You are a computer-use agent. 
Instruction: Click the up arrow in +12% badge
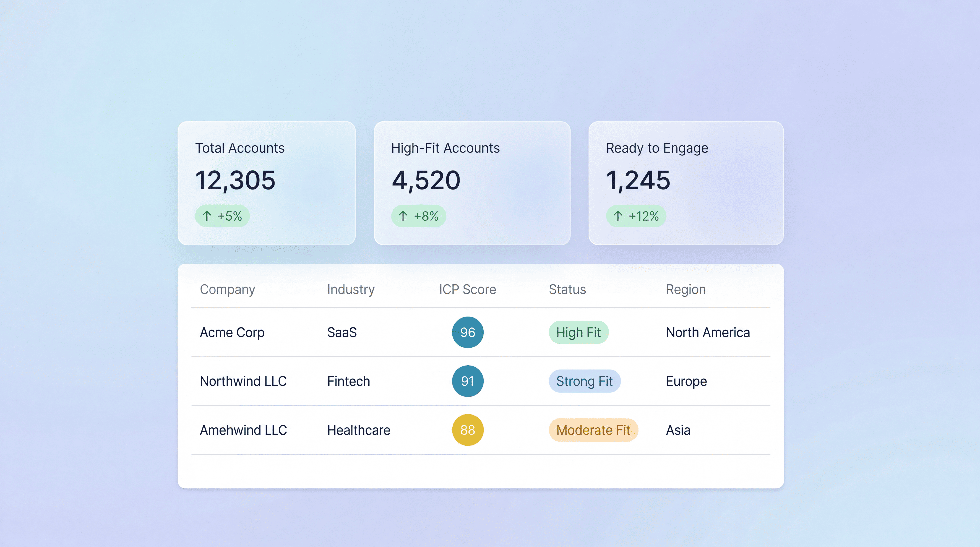618,216
